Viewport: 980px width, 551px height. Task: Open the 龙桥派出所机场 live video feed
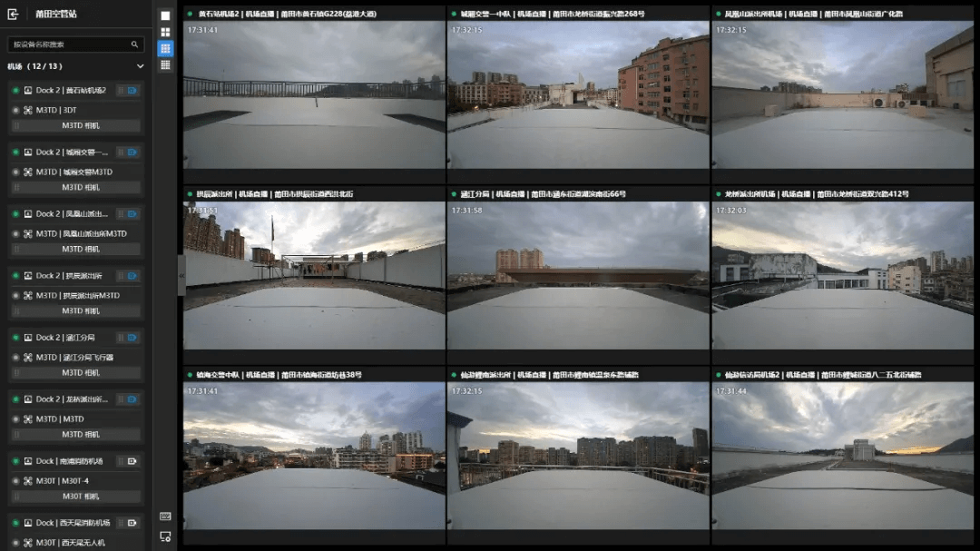pos(842,275)
